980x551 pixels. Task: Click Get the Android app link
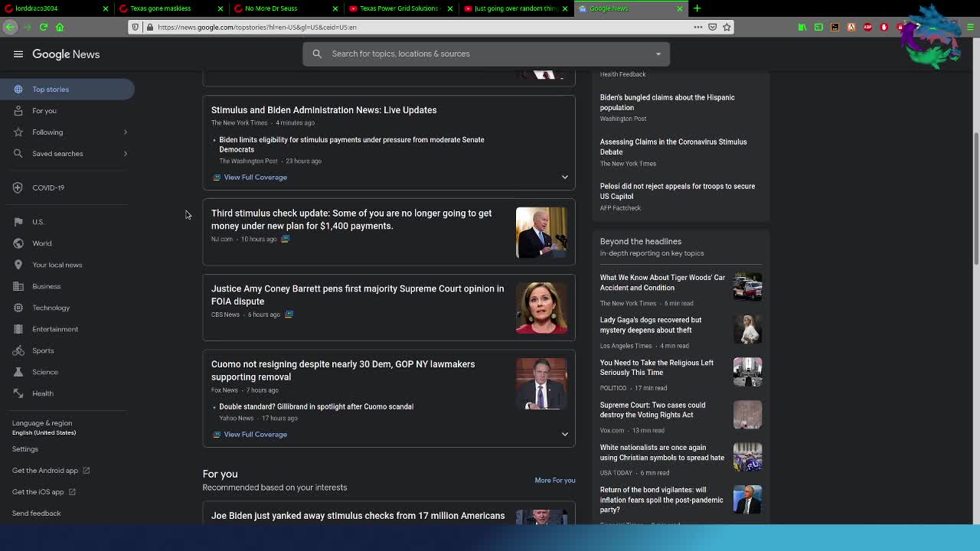click(x=51, y=471)
